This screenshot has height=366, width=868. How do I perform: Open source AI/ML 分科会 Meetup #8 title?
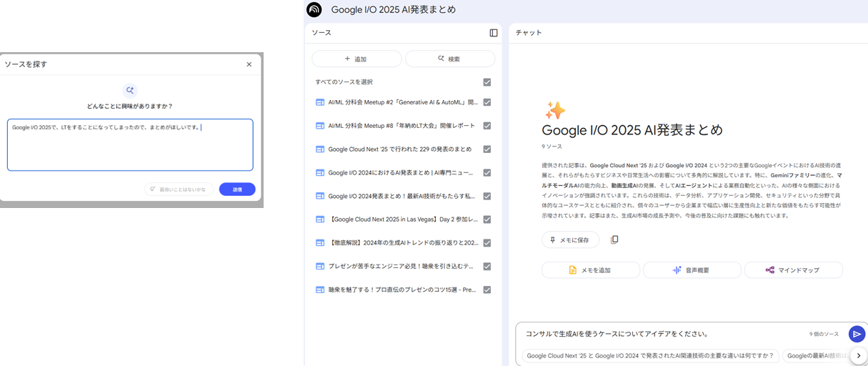[401, 126]
